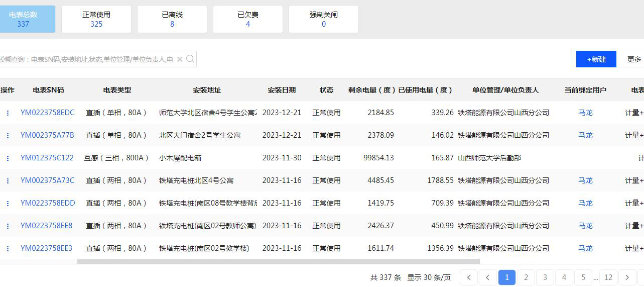Go to page 3 in pagination
This screenshot has width=644, height=287.
[545, 277]
